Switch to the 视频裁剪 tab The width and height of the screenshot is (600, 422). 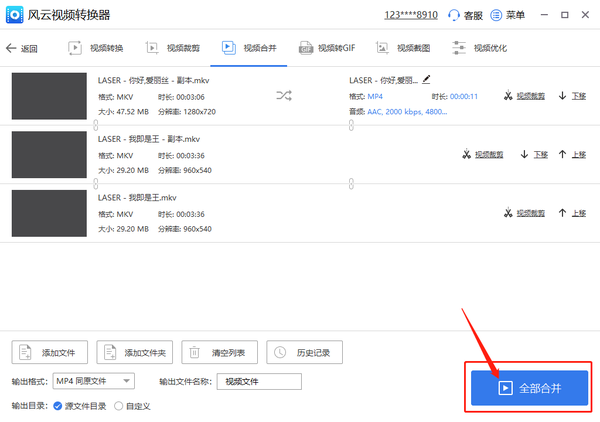tap(173, 48)
